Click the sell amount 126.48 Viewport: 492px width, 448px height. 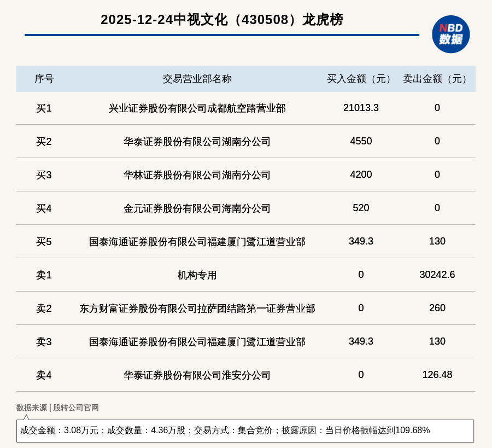(x=437, y=375)
